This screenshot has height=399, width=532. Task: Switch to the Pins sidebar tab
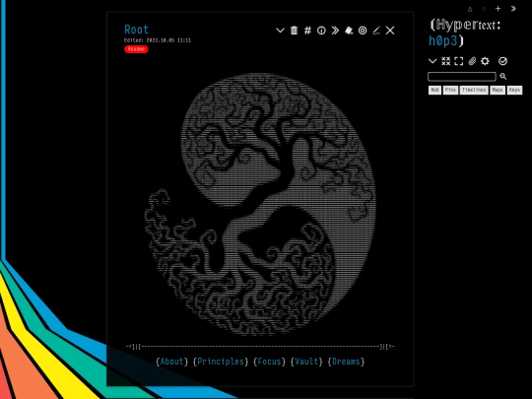[450, 90]
